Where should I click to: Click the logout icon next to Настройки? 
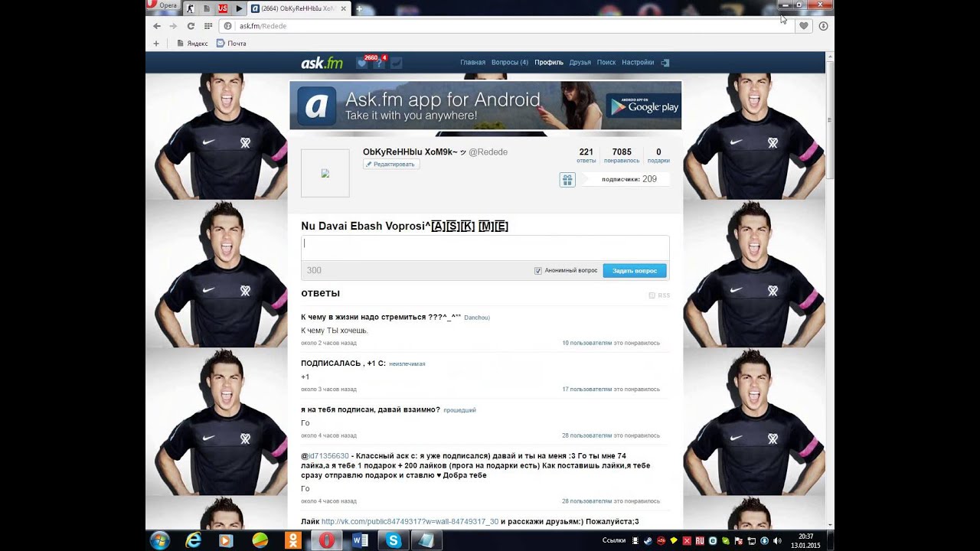(x=665, y=63)
